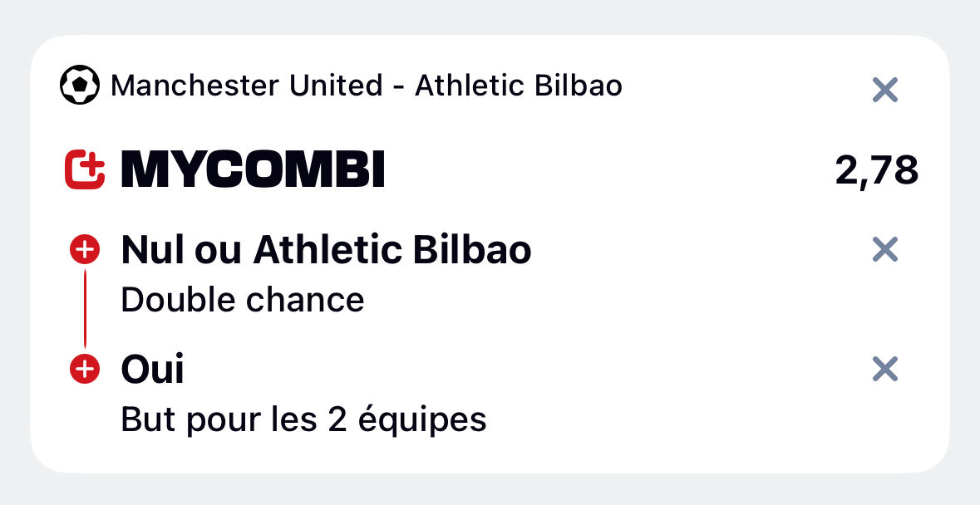Open Manchester United team name in header
Viewport: 980px width, 505px height.
coord(246,86)
